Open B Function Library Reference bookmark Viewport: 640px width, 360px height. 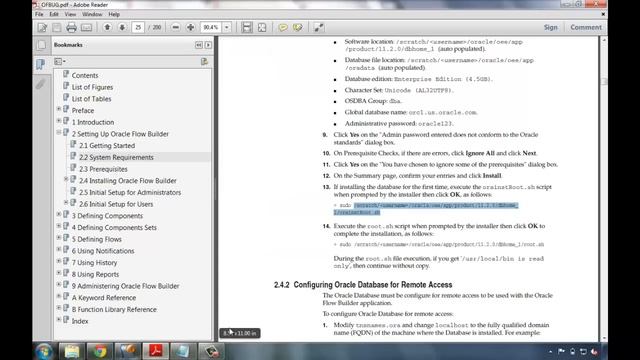click(x=114, y=309)
